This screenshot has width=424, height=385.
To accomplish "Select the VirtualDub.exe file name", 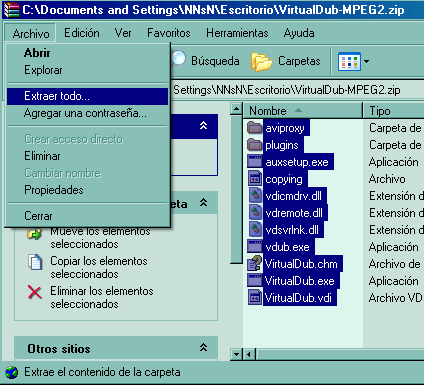I will pos(301,281).
